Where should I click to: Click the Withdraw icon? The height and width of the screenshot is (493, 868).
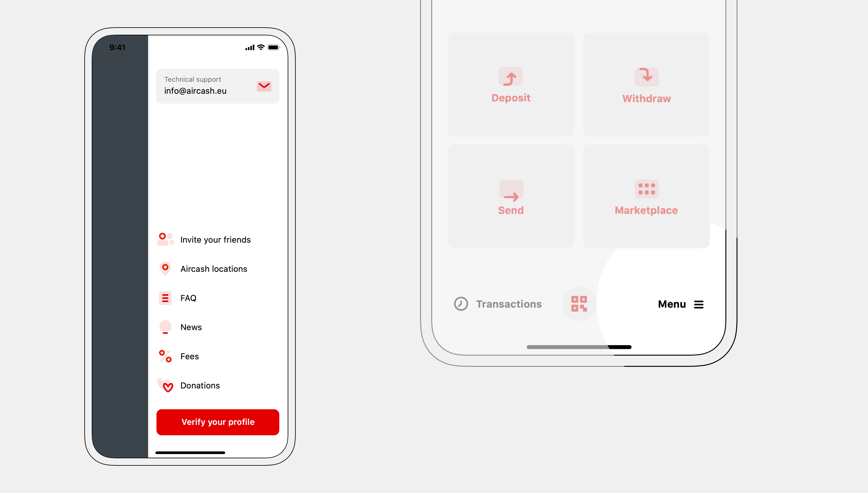[646, 78]
